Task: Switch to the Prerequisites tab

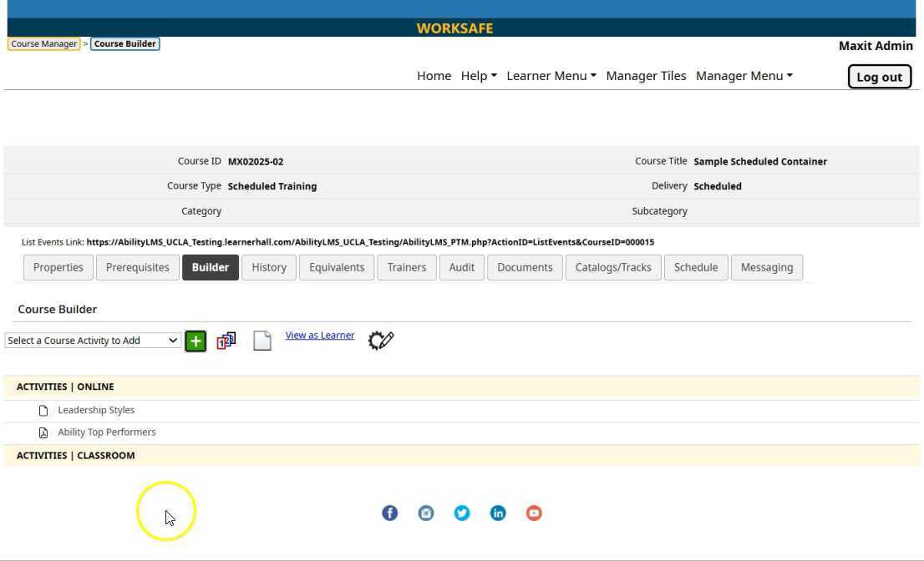Action: 138,267
